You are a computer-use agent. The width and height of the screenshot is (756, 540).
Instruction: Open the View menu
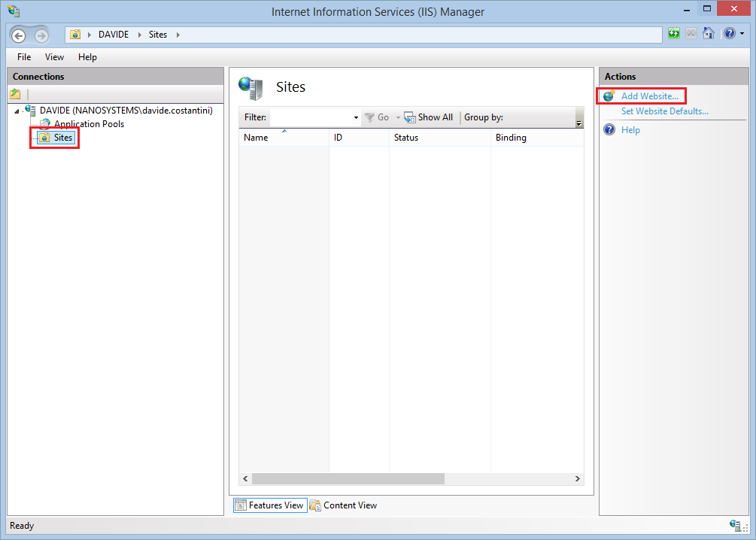coord(54,57)
